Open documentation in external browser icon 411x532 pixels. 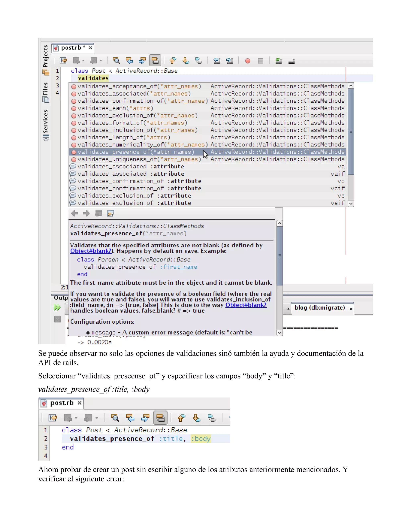pos(98,214)
